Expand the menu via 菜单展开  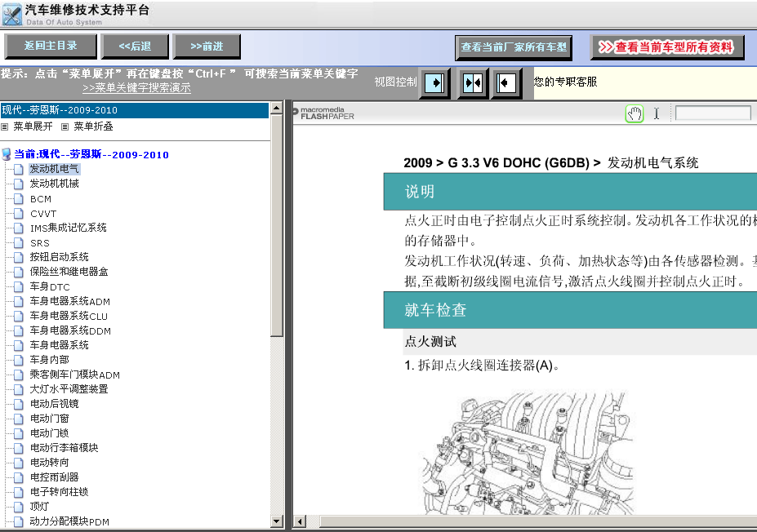(33, 126)
